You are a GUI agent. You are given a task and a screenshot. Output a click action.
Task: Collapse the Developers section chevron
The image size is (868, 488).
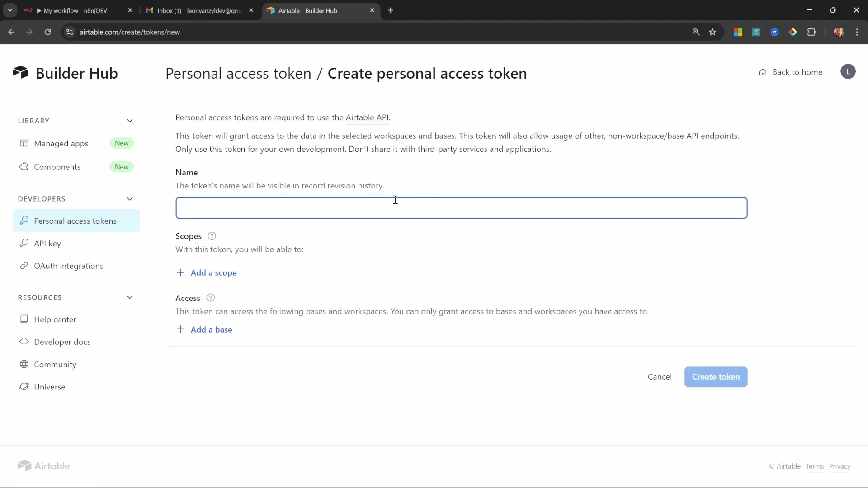(130, 199)
